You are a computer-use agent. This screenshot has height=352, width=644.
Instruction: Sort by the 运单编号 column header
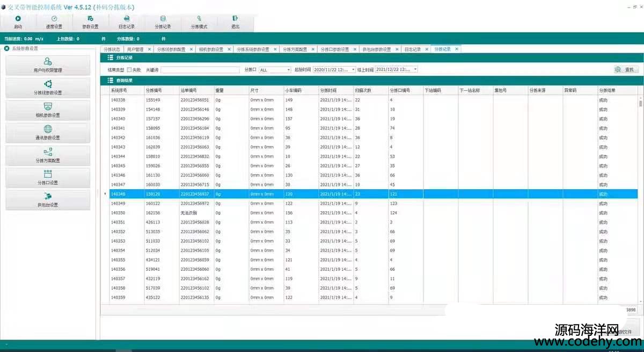pyautogui.click(x=196, y=90)
